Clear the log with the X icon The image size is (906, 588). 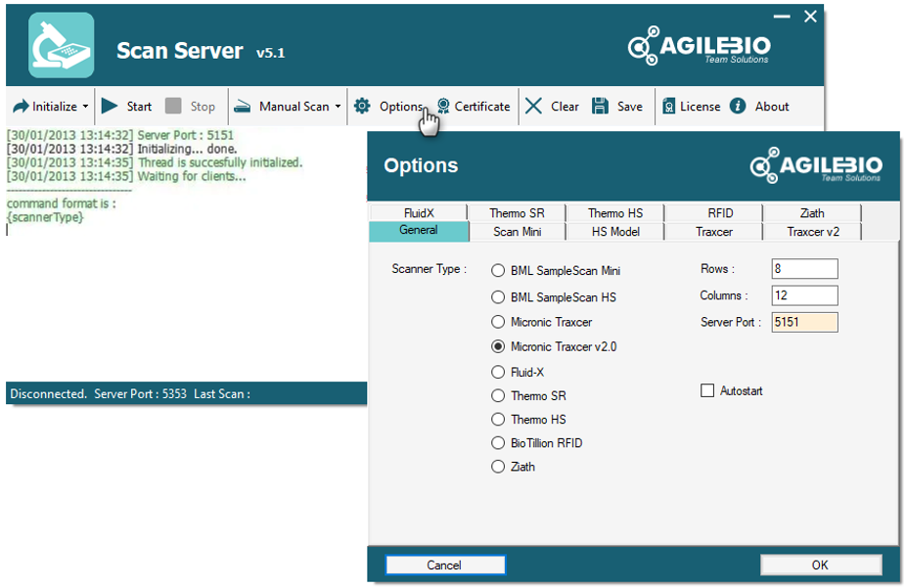coord(534,106)
